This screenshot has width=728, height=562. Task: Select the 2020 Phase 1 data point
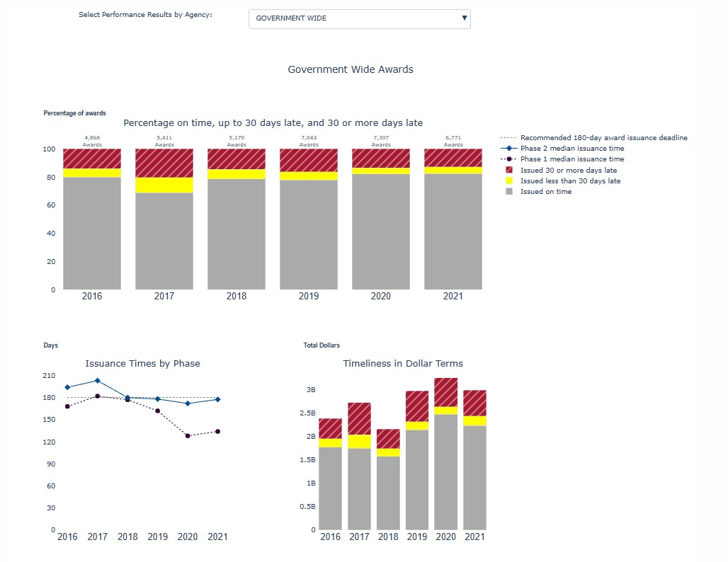(x=188, y=435)
